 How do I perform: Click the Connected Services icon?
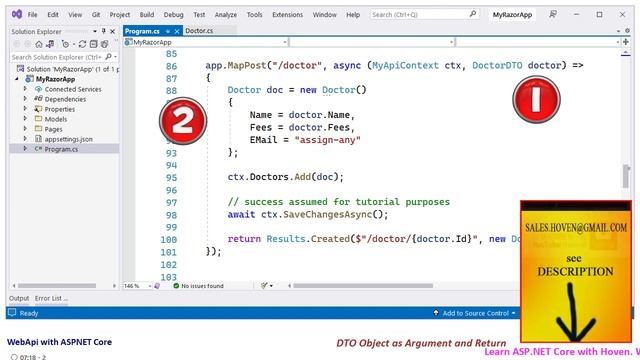pos(38,89)
